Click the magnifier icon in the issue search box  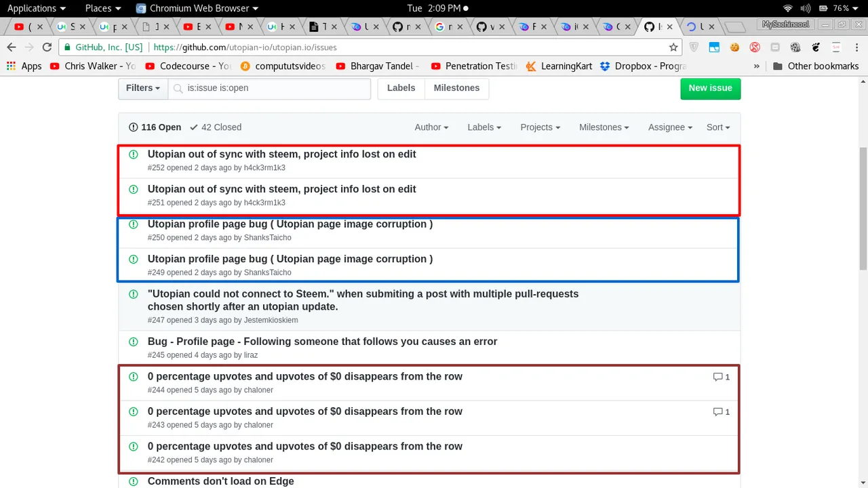click(x=178, y=88)
